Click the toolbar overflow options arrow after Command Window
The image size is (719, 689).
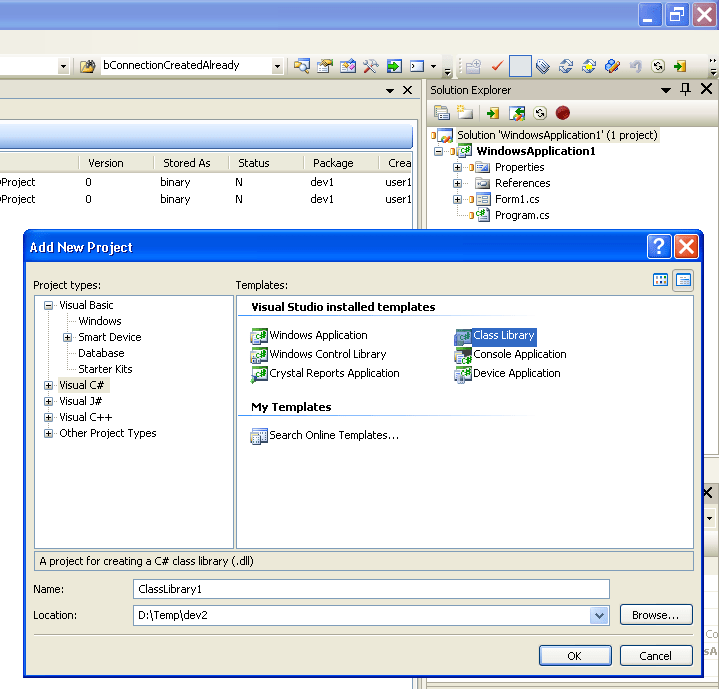tap(448, 70)
